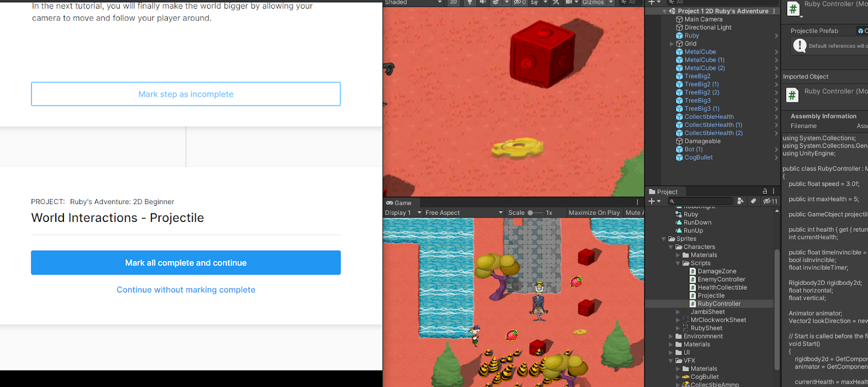Screen dimensions: 868x387
Task: Click the MetalCube (1) prefab cube icon
Action: pos(679,60)
